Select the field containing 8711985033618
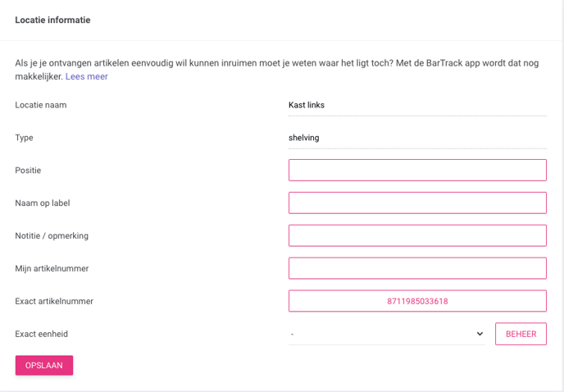The height and width of the screenshot is (392, 564). (417, 301)
